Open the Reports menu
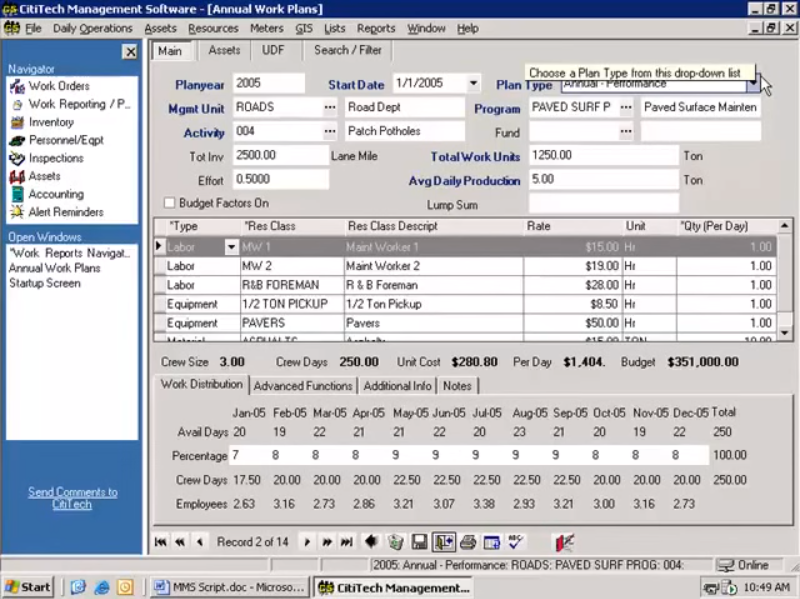This screenshot has width=800, height=599. tap(377, 28)
